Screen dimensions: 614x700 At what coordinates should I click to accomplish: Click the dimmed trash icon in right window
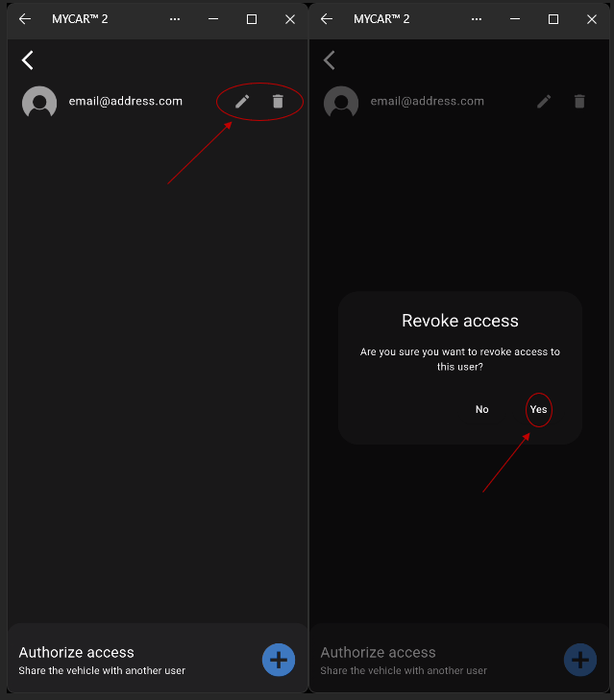(579, 102)
